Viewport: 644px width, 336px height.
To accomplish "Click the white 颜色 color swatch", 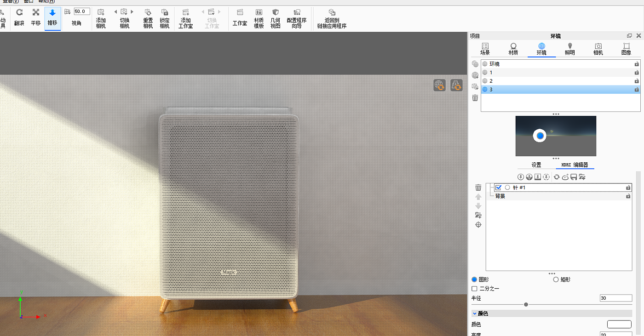I will tap(619, 325).
